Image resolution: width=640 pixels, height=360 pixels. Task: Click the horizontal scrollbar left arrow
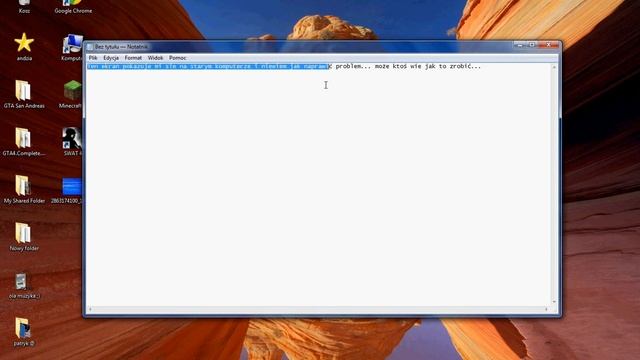(x=90, y=309)
